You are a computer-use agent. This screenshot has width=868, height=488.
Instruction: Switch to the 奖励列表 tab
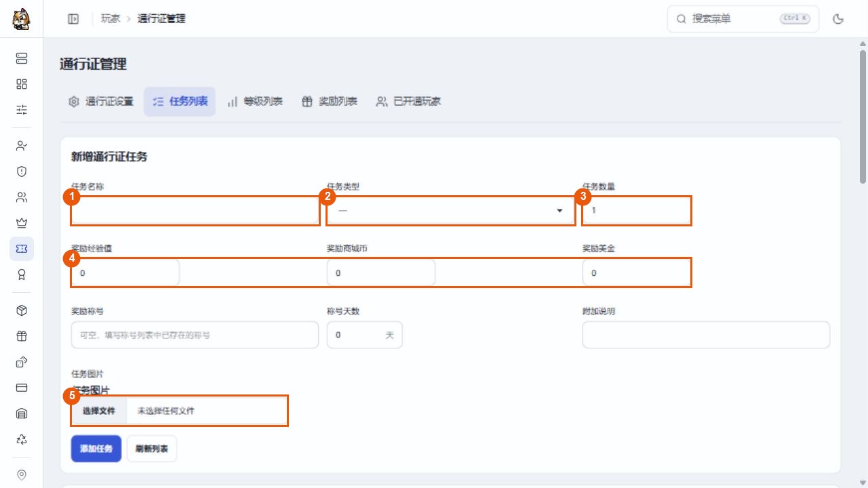click(330, 102)
